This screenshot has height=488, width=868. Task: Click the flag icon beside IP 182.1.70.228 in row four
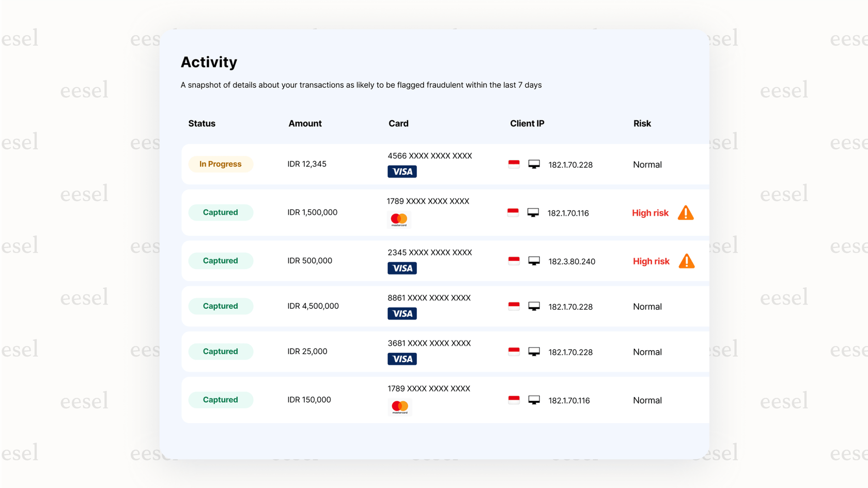(513, 305)
